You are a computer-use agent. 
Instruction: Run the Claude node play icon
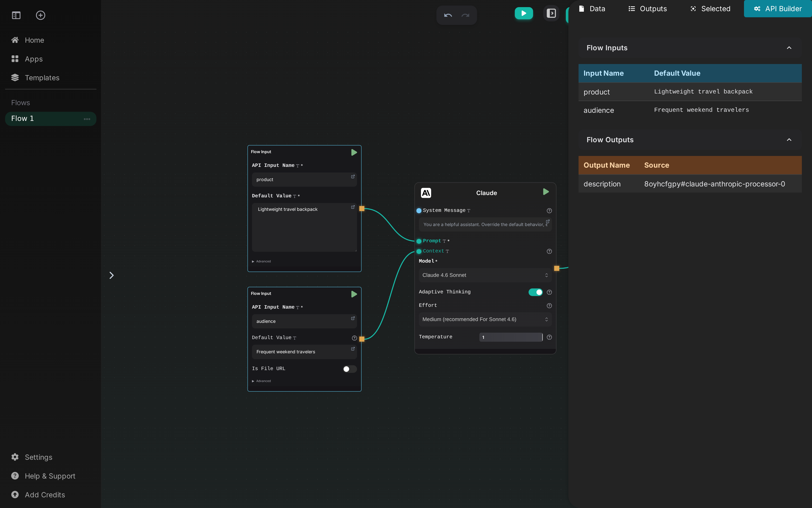pyautogui.click(x=546, y=192)
